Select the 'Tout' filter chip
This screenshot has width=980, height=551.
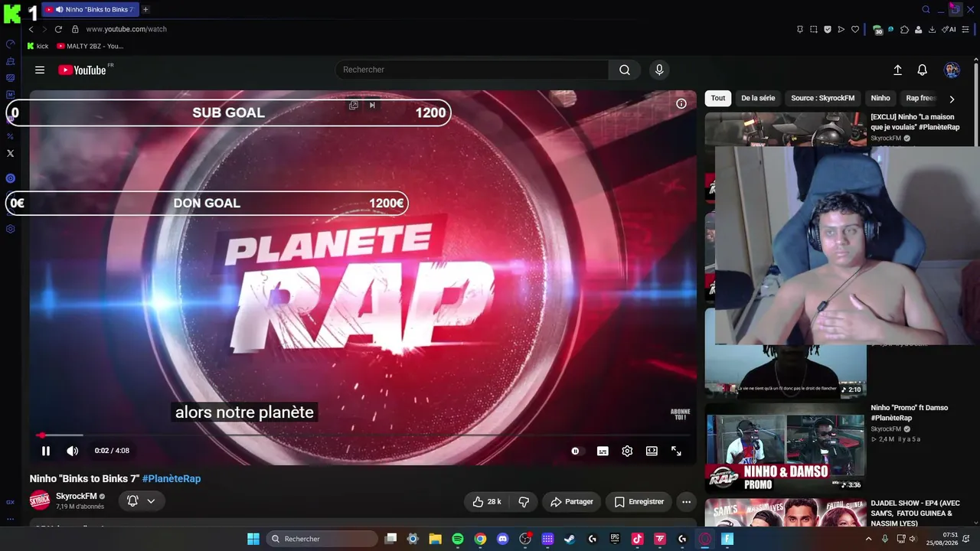(718, 98)
